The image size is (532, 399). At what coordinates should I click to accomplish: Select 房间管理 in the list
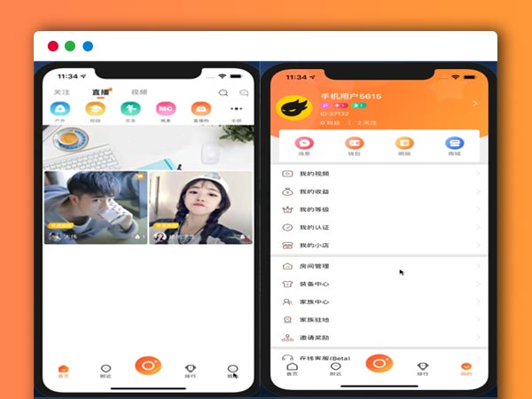(314, 266)
